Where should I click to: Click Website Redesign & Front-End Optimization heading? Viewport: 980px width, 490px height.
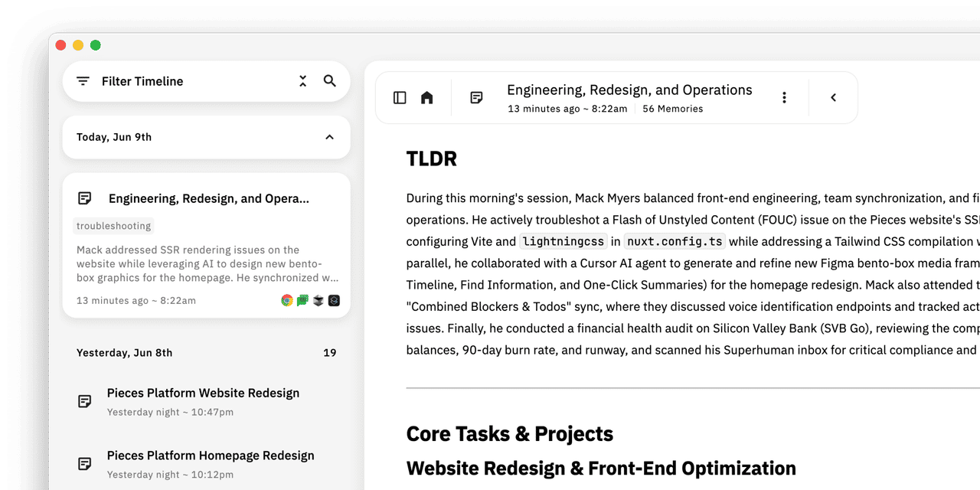coord(601,469)
